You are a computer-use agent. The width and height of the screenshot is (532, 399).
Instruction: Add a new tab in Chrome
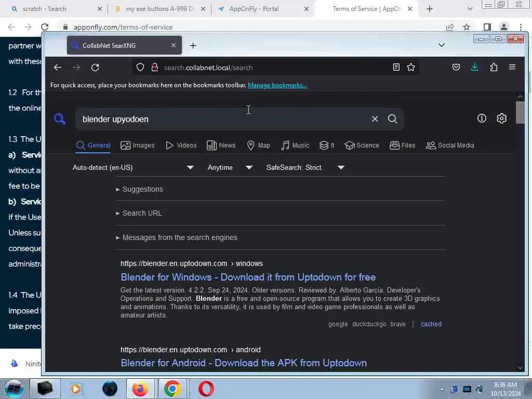pos(430,9)
